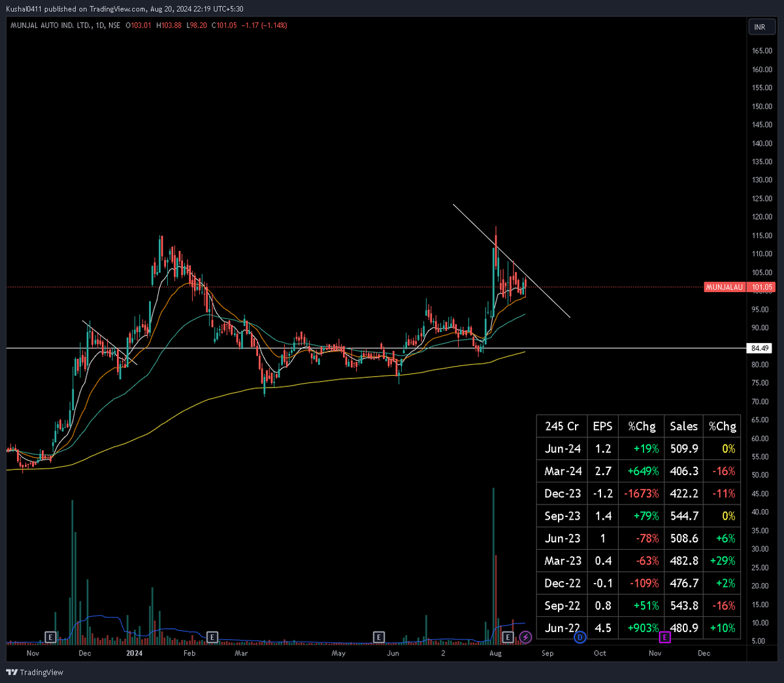The height and width of the screenshot is (683, 784).
Task: Click the Jun-23 row label
Action: (x=563, y=539)
